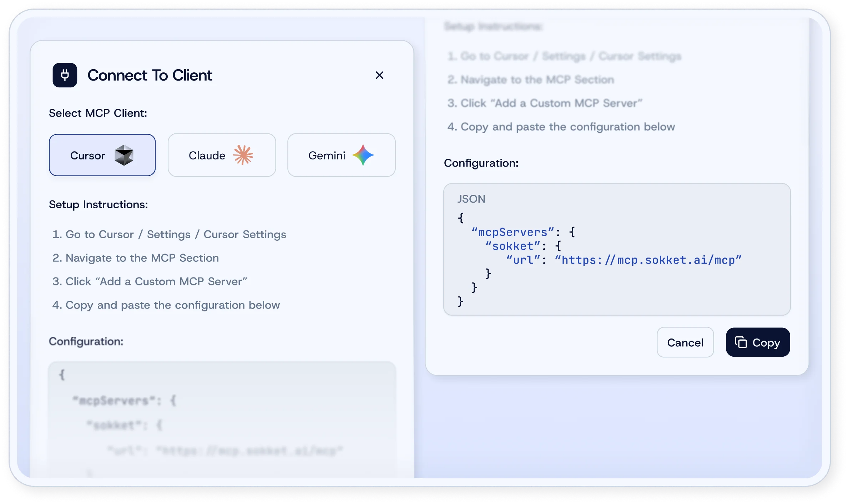Click the Cursor cube logo
Image resolution: width=848 pixels, height=504 pixels.
[x=124, y=155]
